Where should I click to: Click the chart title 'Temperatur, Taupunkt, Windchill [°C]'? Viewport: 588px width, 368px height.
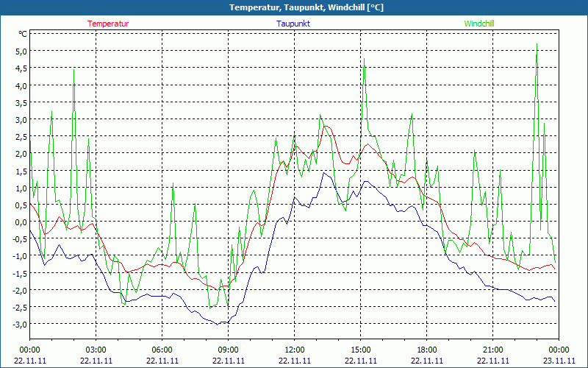point(306,7)
